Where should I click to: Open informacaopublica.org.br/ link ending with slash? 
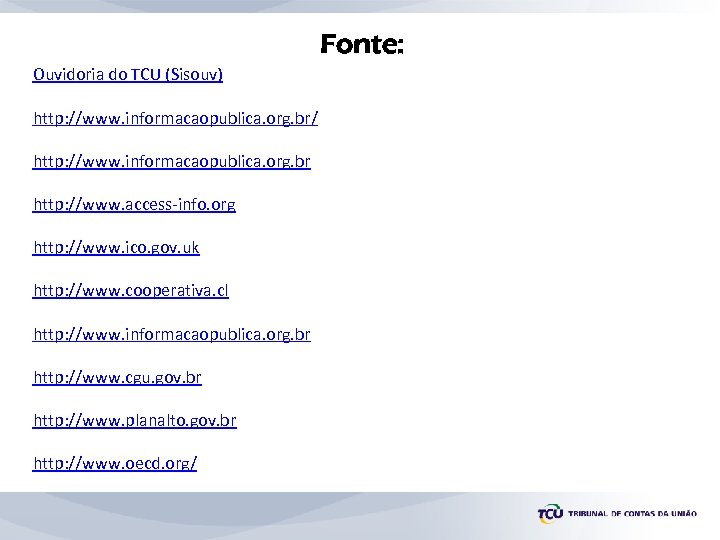(x=175, y=118)
